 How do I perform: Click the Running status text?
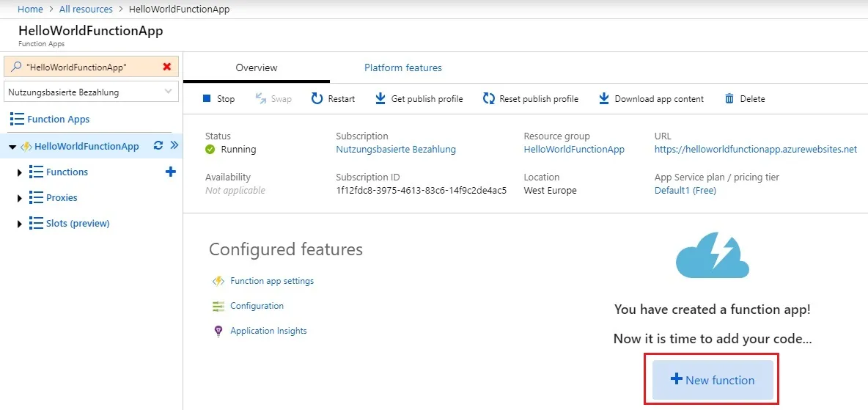tap(238, 149)
